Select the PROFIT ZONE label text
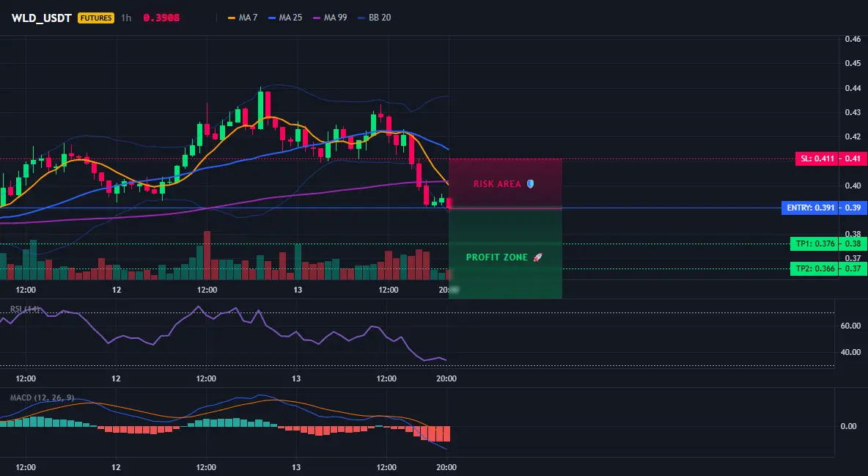 pos(496,257)
